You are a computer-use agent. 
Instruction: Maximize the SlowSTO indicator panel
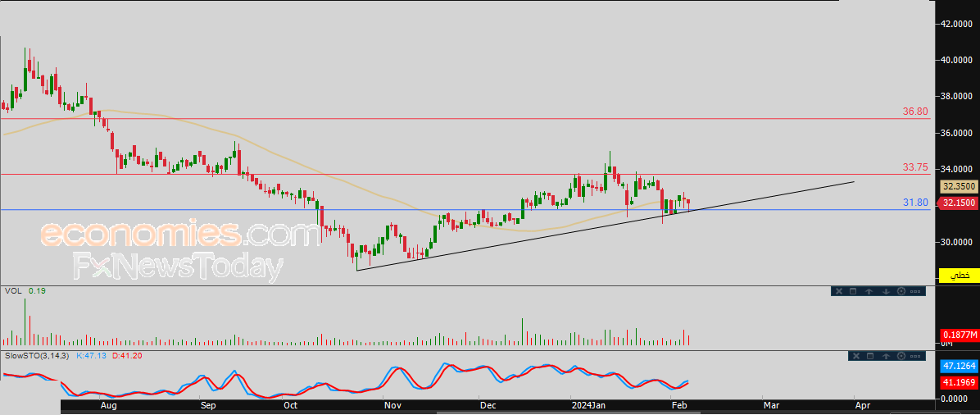point(870,355)
